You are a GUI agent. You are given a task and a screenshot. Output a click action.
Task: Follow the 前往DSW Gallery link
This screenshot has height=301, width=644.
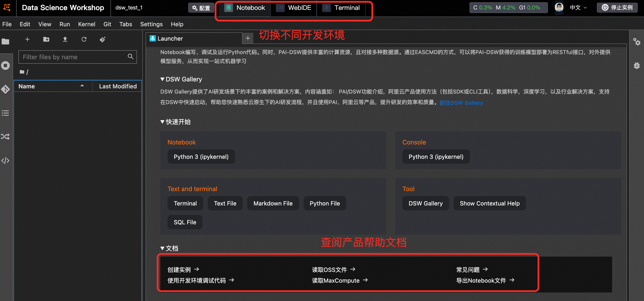[461, 103]
